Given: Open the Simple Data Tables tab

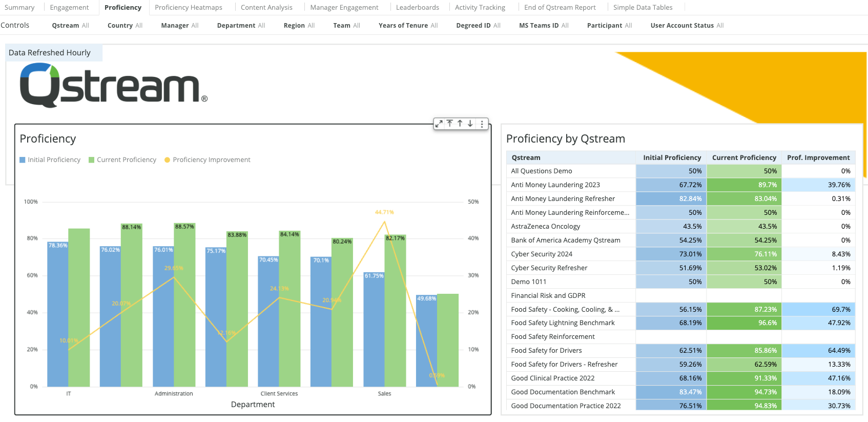Looking at the screenshot, I should coord(643,8).
